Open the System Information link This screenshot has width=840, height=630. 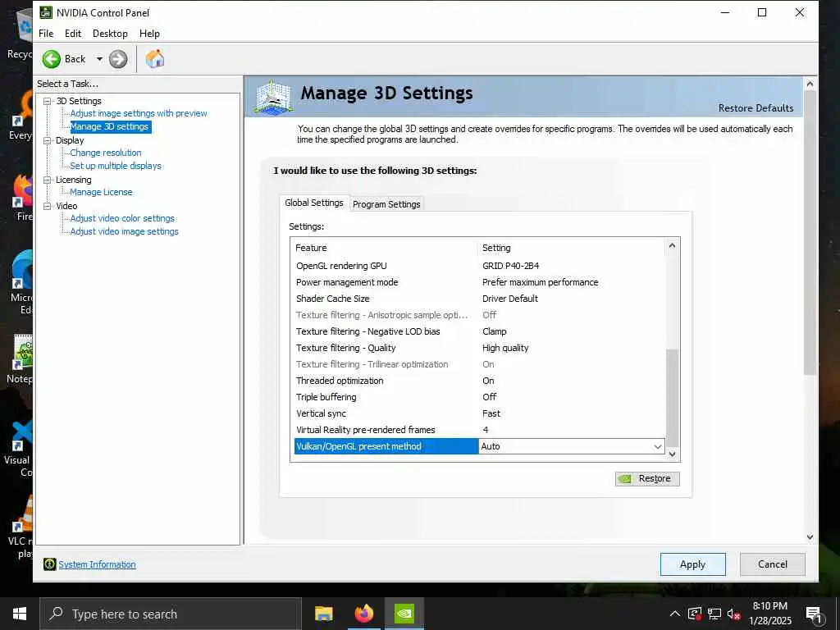click(x=97, y=564)
